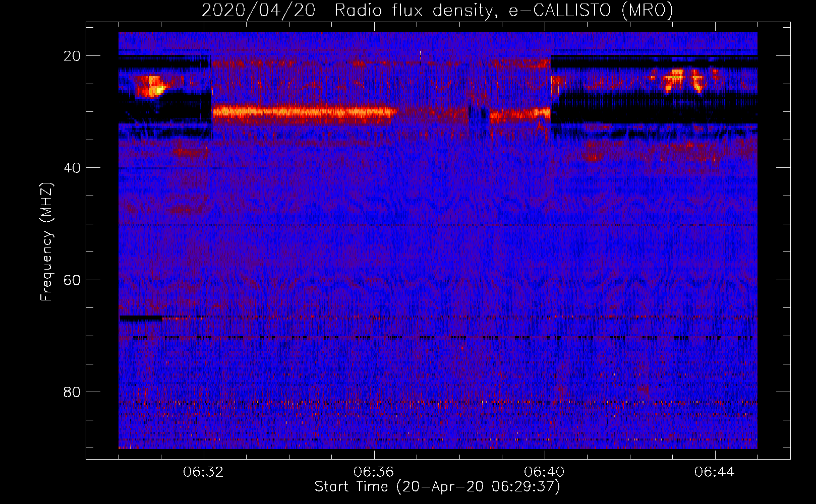The width and height of the screenshot is (816, 504).
Task: Click the 60 frequency tick label
Action: click(x=72, y=280)
